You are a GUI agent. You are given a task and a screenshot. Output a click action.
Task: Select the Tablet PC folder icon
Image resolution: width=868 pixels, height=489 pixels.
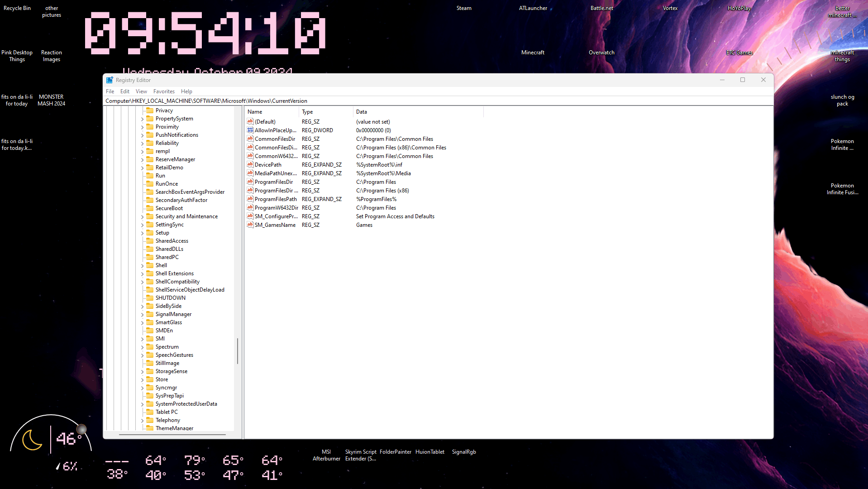[150, 412]
